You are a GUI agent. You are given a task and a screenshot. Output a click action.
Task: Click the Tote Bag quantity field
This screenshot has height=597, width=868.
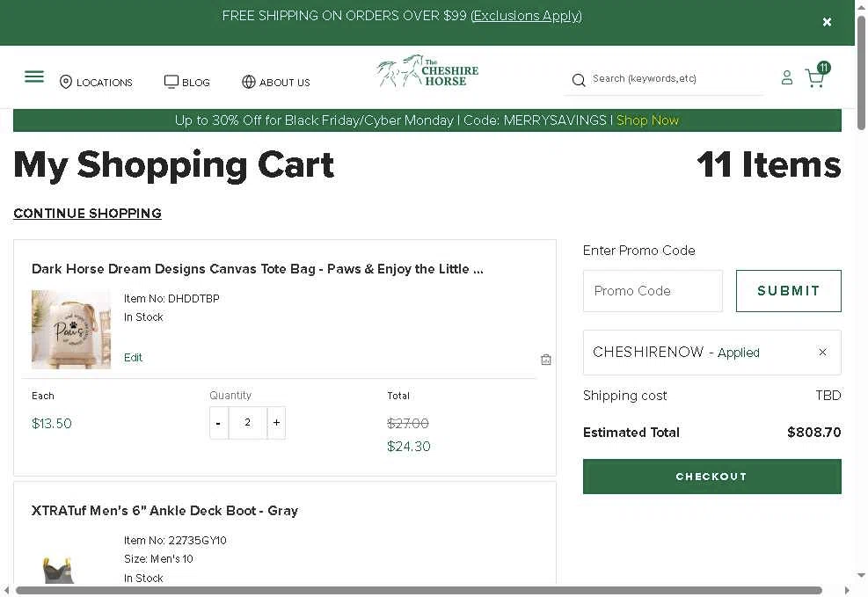tap(247, 423)
